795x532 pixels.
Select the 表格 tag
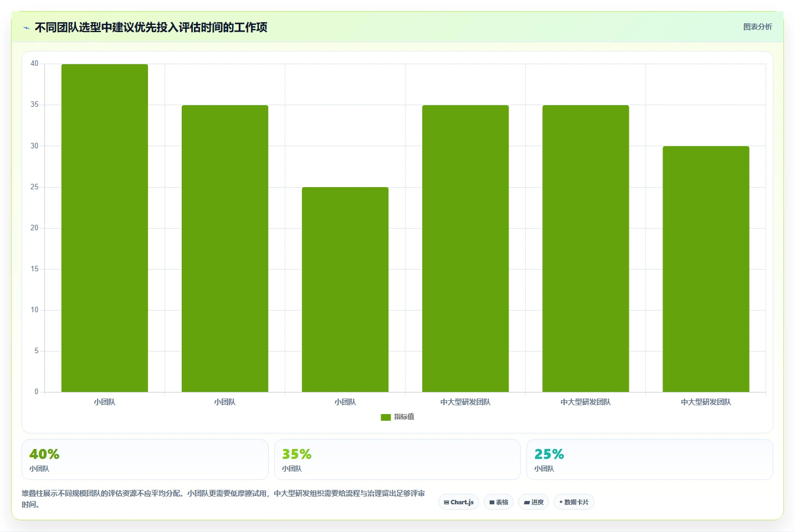coord(499,502)
